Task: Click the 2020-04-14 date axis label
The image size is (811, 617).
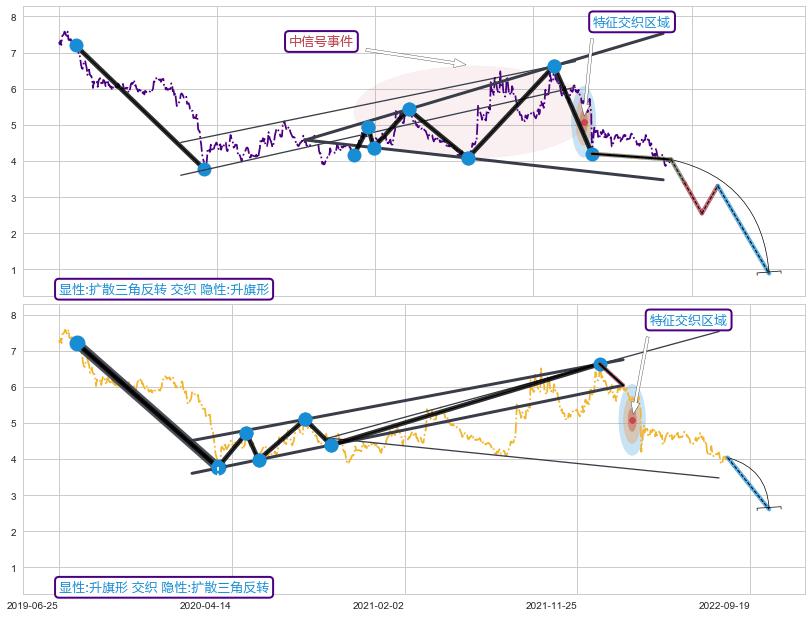Action: (205, 605)
